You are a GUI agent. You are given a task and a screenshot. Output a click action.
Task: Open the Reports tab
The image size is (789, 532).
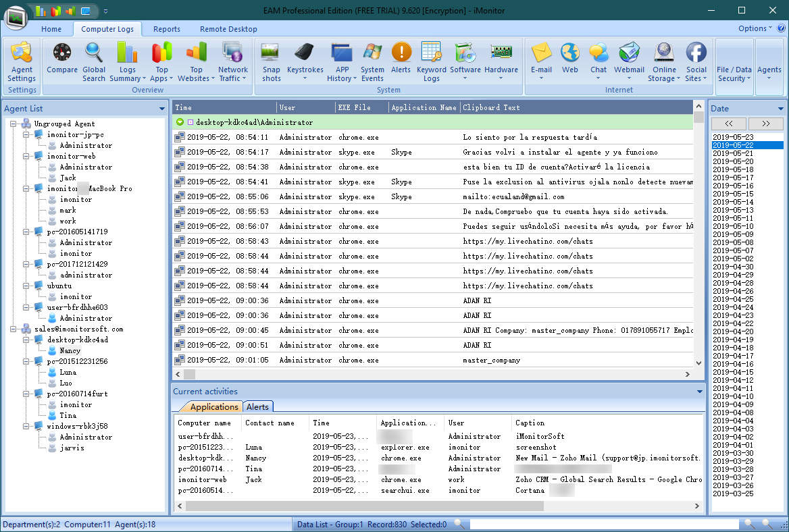click(x=167, y=29)
